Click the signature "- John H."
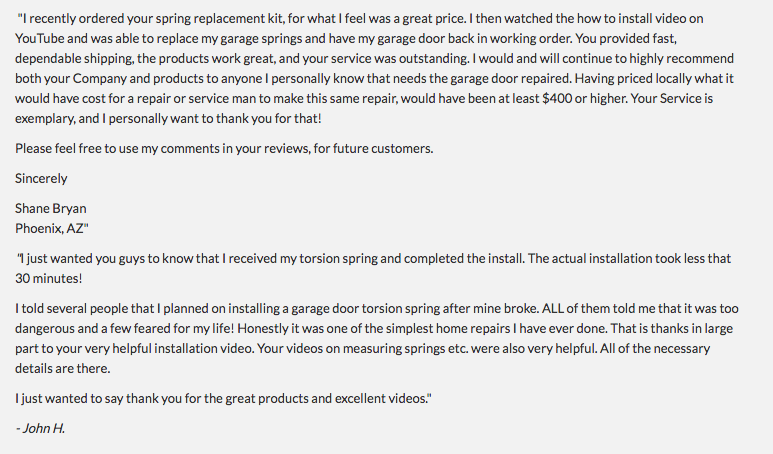 pyautogui.click(x=41, y=428)
